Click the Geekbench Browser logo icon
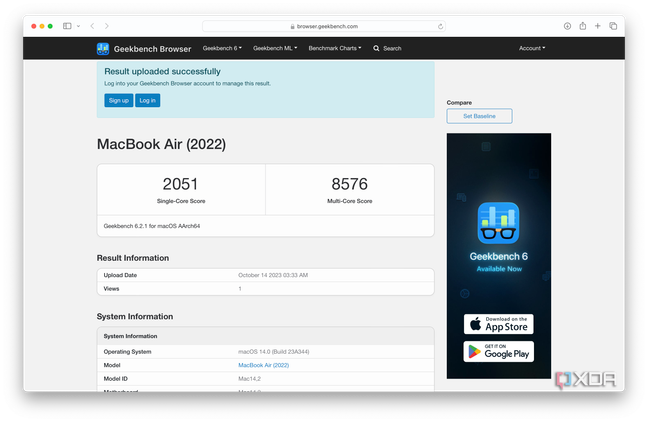Viewport: 648px width, 422px height. pyautogui.click(x=103, y=48)
